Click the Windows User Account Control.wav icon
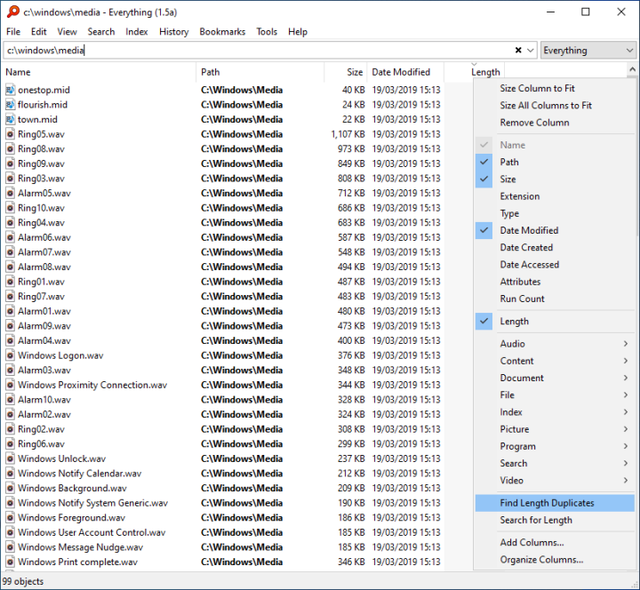Image resolution: width=640 pixels, height=590 pixels. (x=10, y=532)
